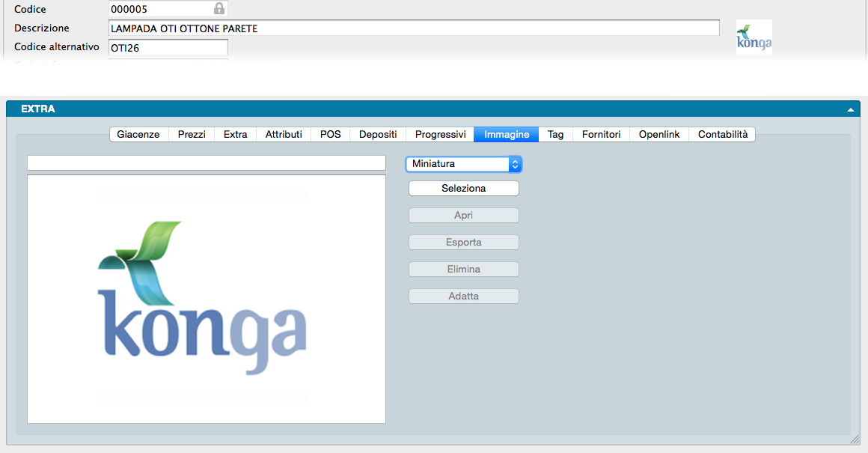Switch to the Giacenze tab

tap(138, 135)
